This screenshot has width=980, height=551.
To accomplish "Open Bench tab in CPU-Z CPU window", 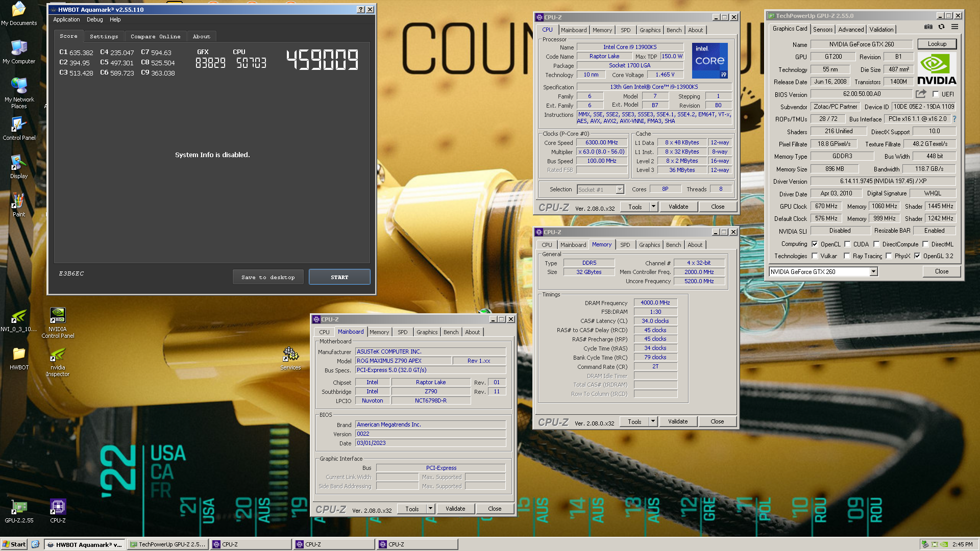I will [x=674, y=30].
